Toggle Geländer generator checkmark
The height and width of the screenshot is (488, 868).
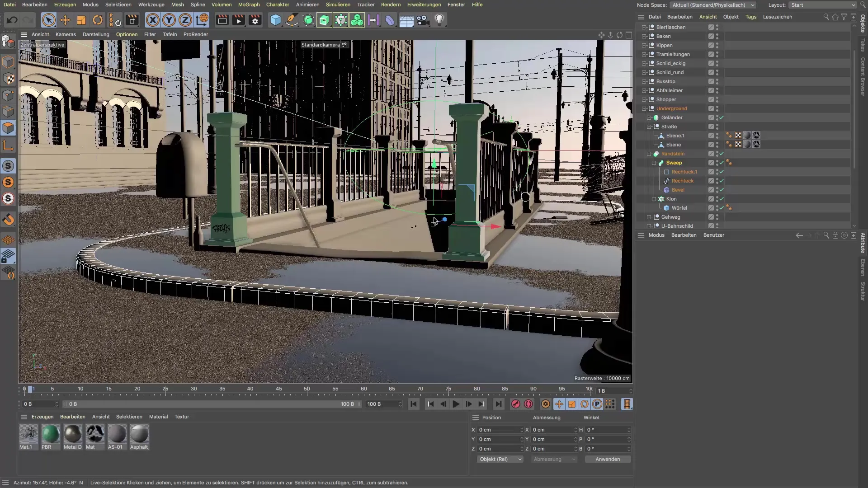722,117
